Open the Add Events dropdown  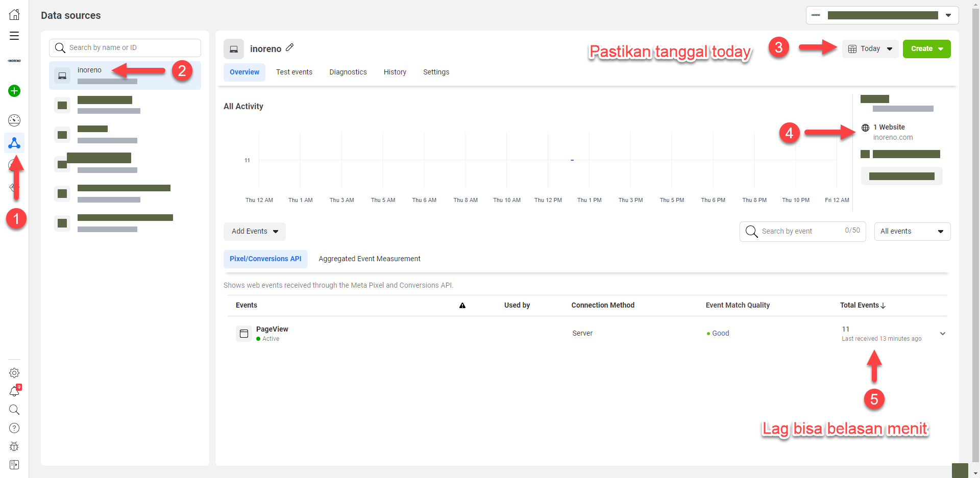[254, 232]
